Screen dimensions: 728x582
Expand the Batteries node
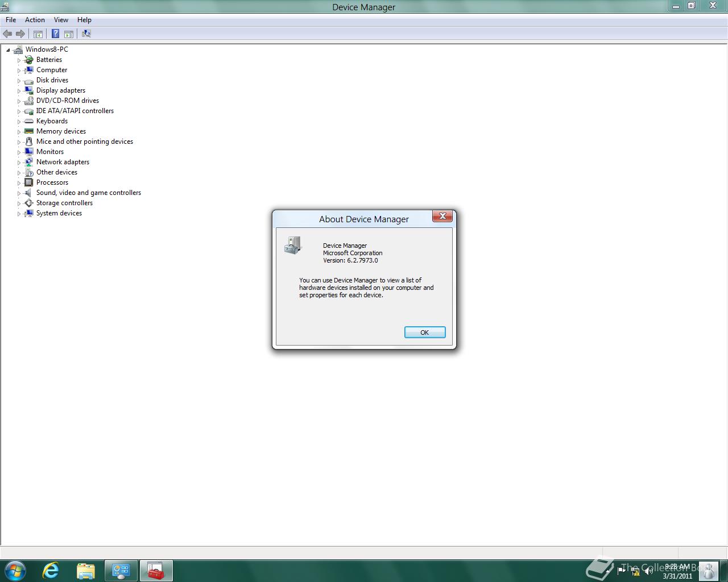tap(19, 60)
